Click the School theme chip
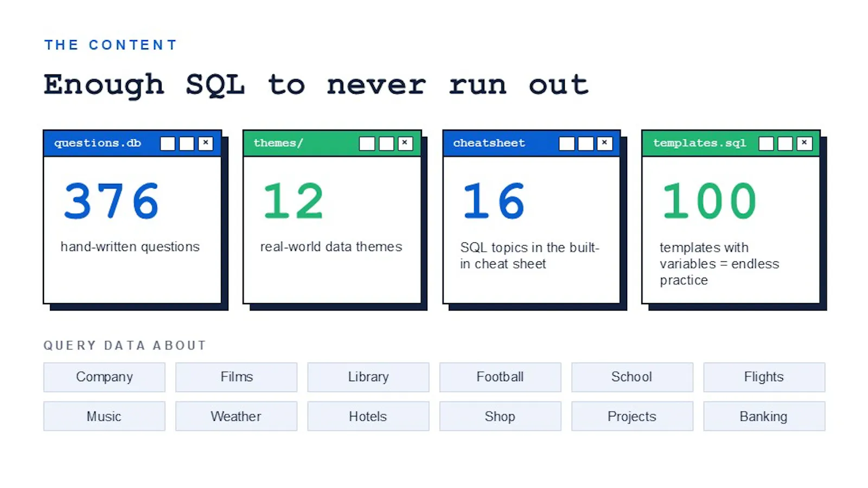Image resolution: width=868 pixels, height=488 pixels. coord(632,377)
